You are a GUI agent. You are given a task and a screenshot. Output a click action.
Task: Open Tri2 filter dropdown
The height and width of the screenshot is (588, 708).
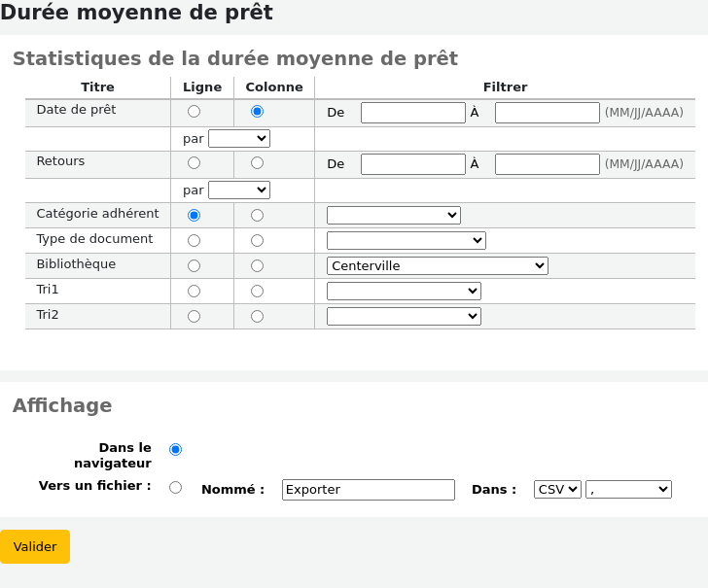click(405, 316)
